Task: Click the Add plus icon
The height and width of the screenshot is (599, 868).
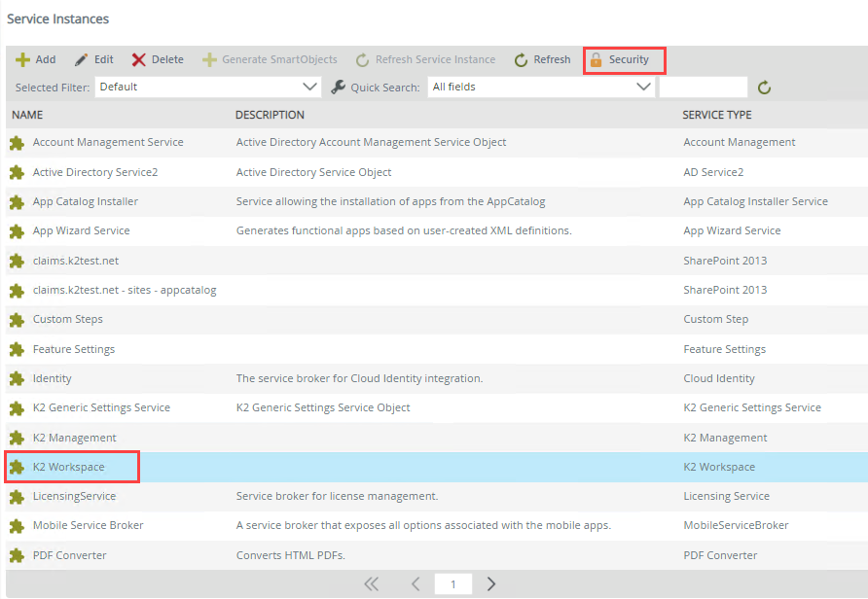Action: click(22, 59)
